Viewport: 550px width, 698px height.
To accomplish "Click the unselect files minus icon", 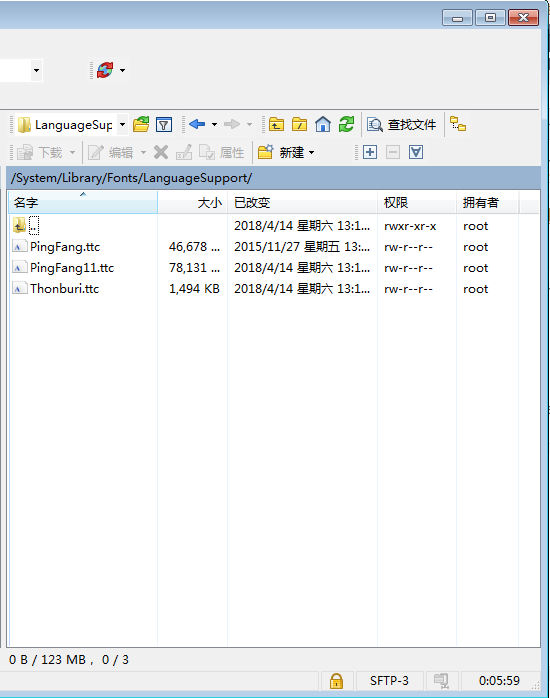I will tap(392, 152).
